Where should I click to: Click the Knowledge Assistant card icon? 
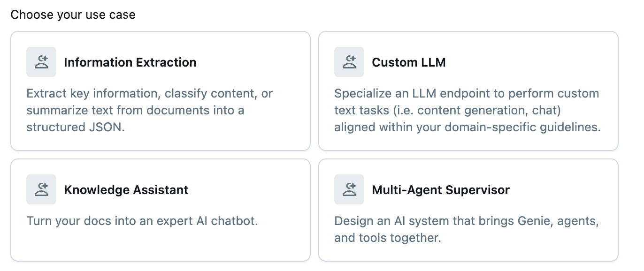click(41, 189)
